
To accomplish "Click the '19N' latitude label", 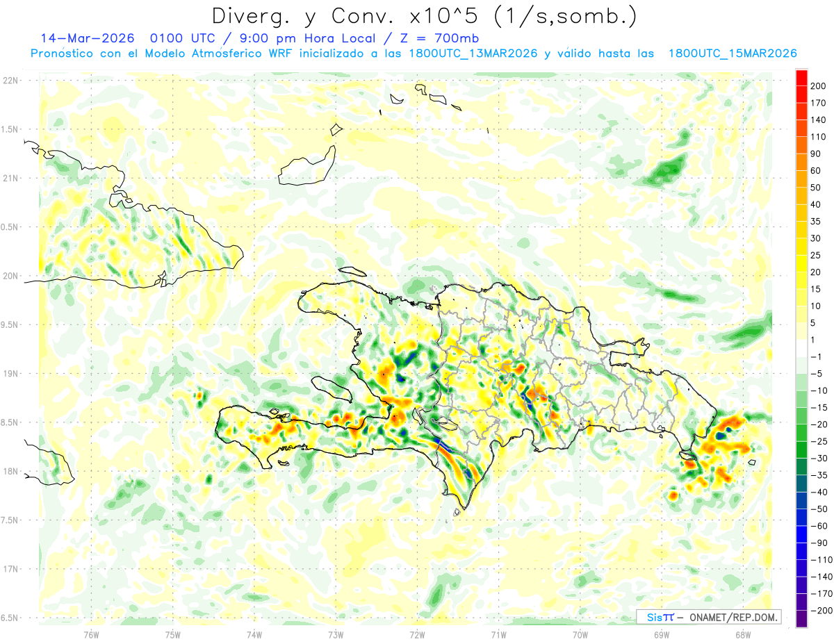I will 10,373.
